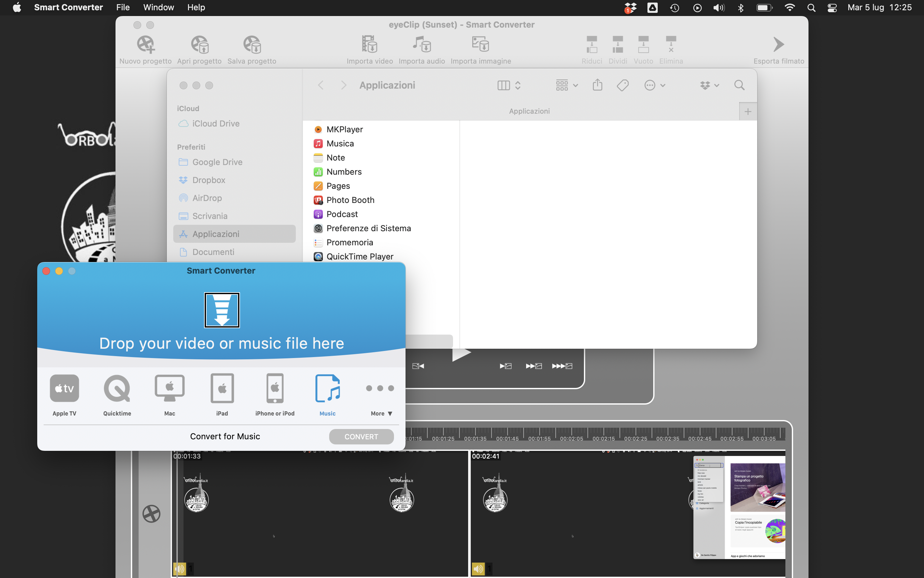Go forward in Finder with right chevron
This screenshot has height=578, width=924.
[x=344, y=85]
